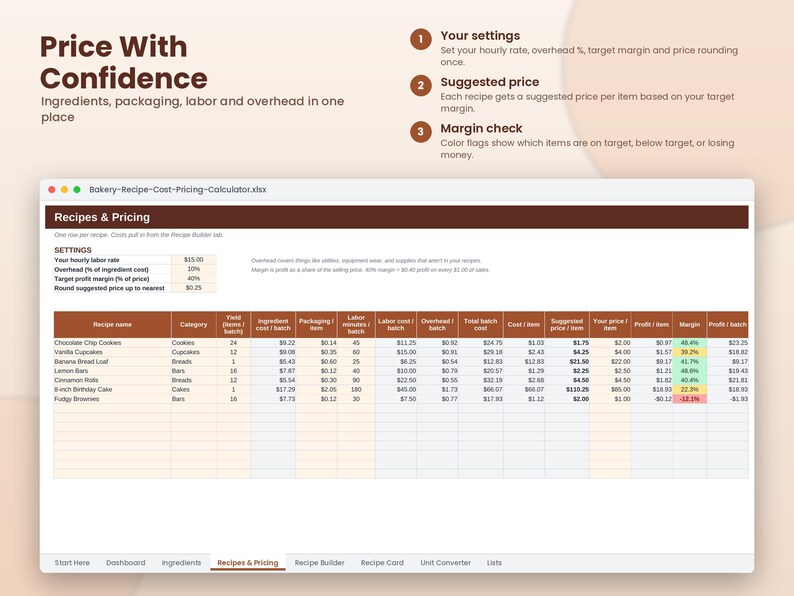Select the $1.75 suggested price cell

567,343
